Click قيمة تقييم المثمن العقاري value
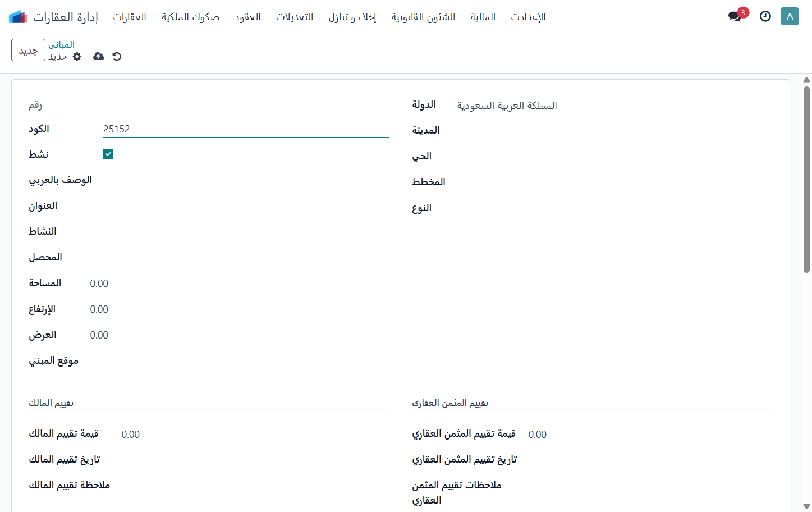This screenshot has height=512, width=812. pos(538,435)
